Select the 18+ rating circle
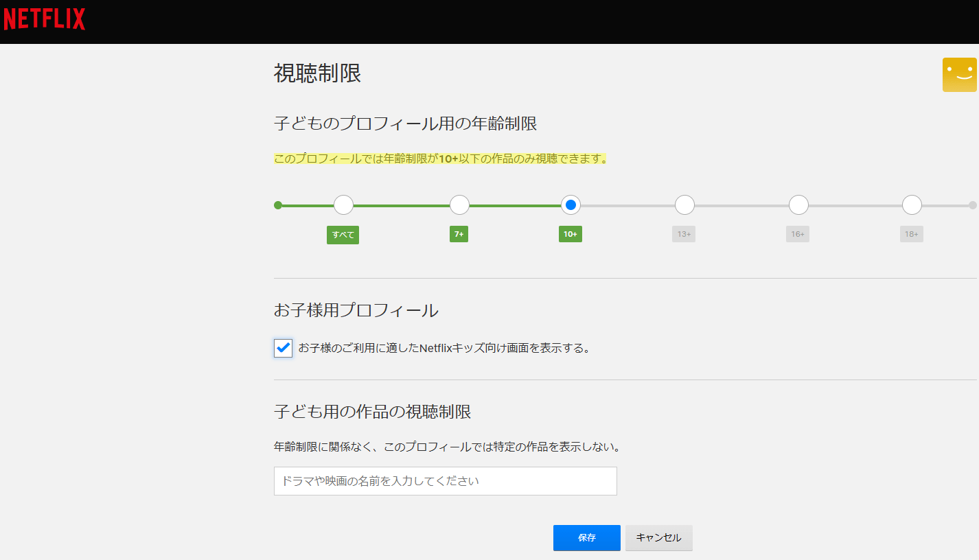 912,205
